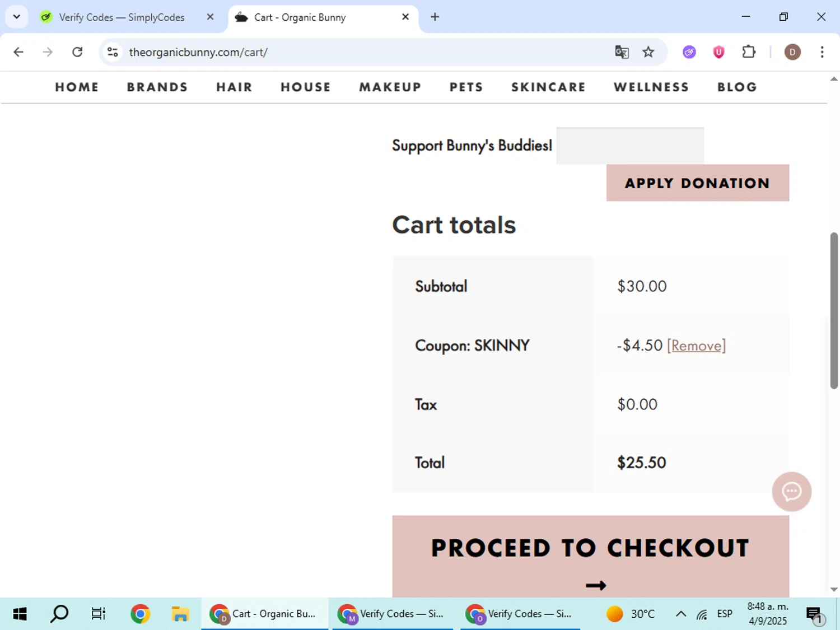Open the tab search dropdown arrow
Screen dimensions: 840x630
pyautogui.click(x=17, y=17)
